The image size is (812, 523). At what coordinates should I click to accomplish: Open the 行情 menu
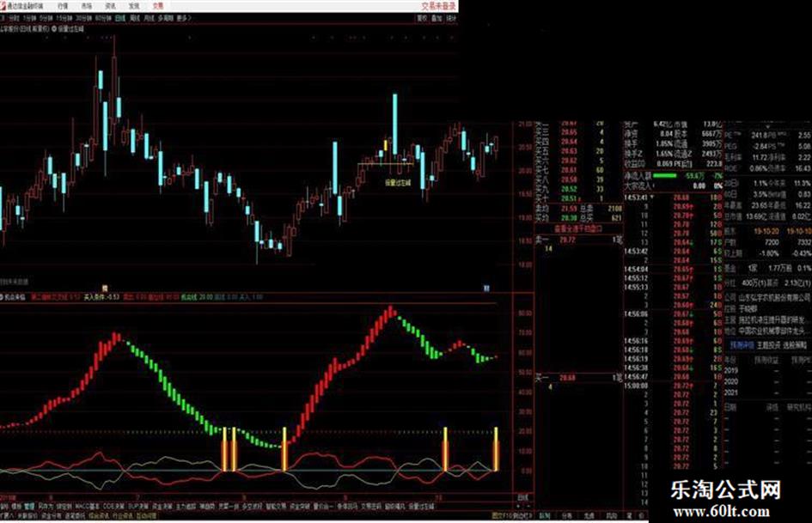click(x=63, y=6)
